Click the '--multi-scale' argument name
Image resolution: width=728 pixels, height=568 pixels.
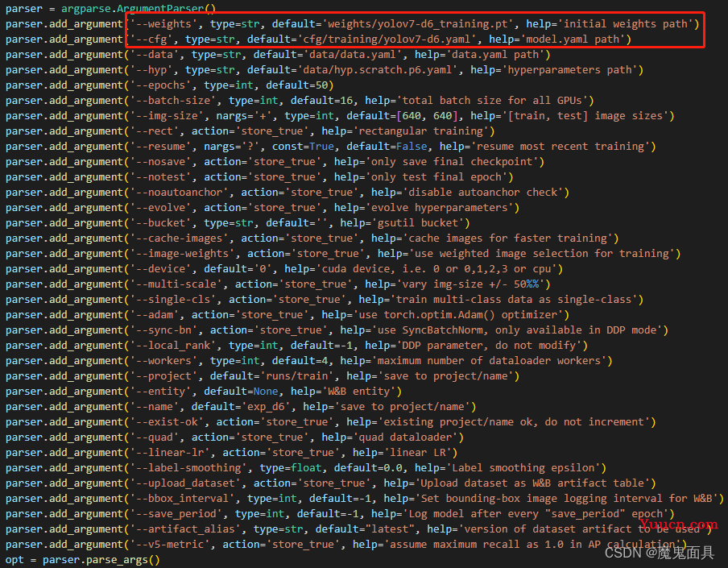click(x=176, y=284)
